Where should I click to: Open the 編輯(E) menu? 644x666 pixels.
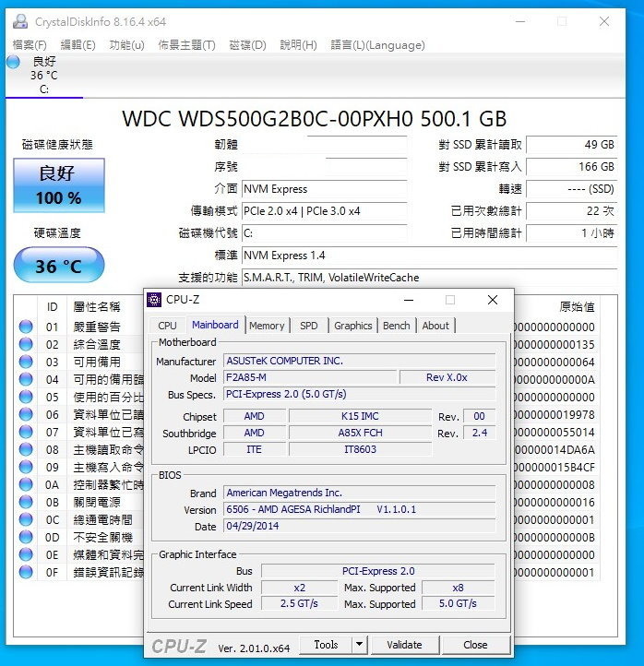78,45
